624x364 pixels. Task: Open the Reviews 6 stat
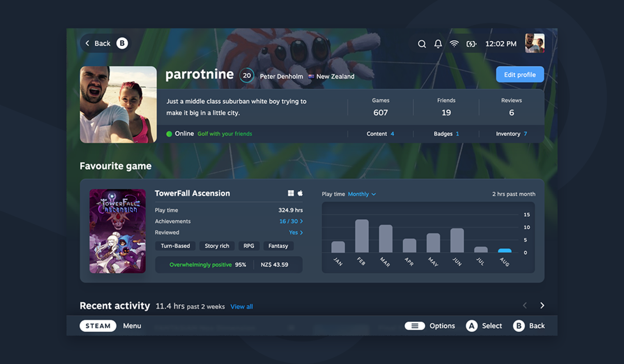coord(511,107)
